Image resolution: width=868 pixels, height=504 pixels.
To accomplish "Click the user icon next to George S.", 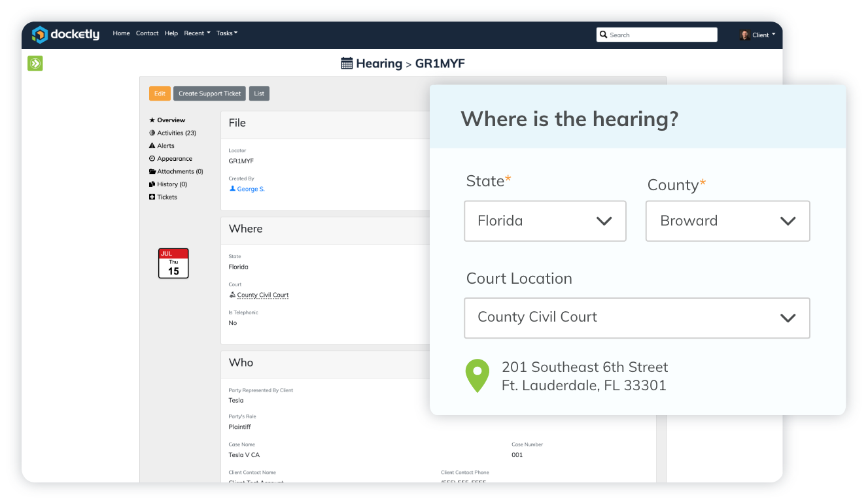I will pyautogui.click(x=232, y=189).
